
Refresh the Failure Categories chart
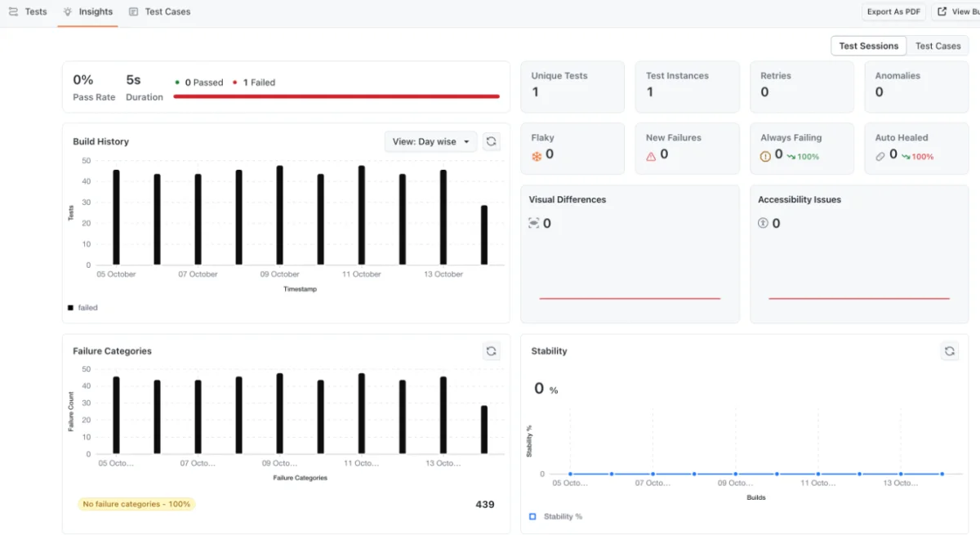[x=491, y=351]
